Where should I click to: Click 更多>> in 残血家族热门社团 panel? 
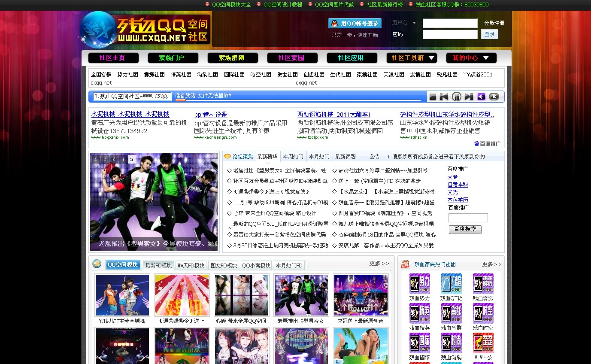492,264
